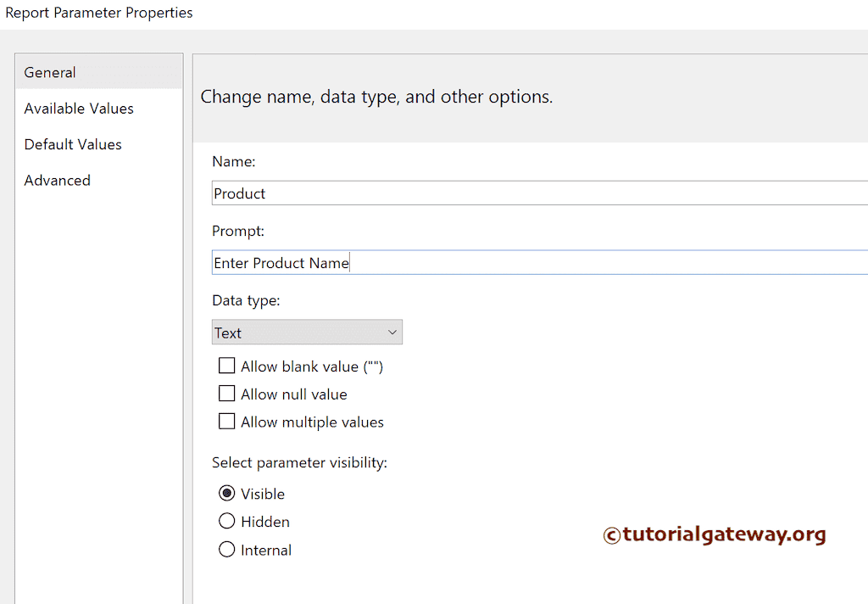Tick Allow multiple values checkbox
This screenshot has width=868, height=604.
(227, 422)
